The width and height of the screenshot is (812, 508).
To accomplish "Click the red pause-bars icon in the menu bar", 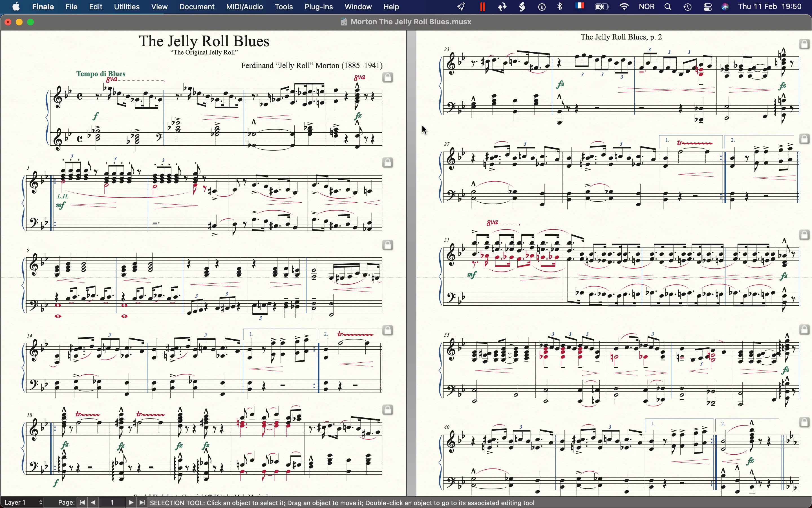I will point(483,7).
